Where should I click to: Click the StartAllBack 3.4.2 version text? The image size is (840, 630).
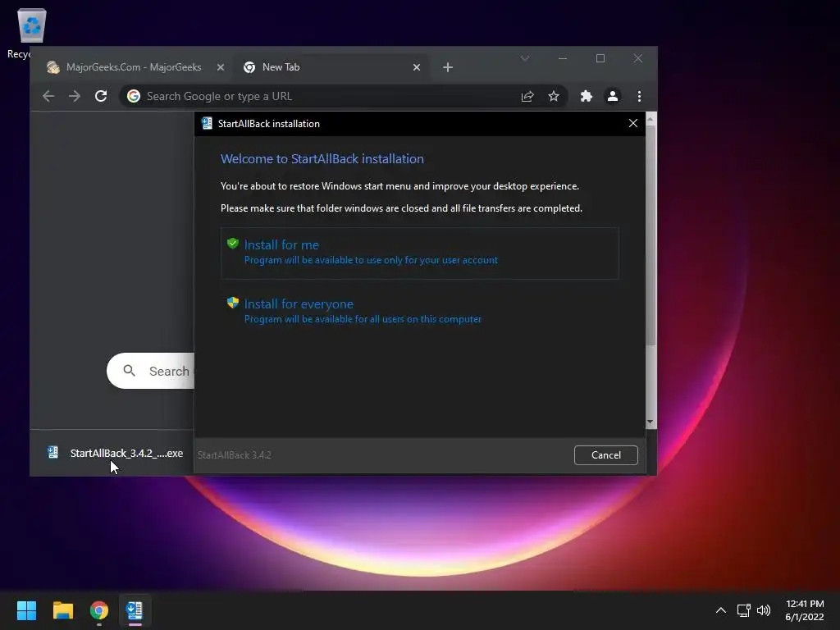coord(234,454)
